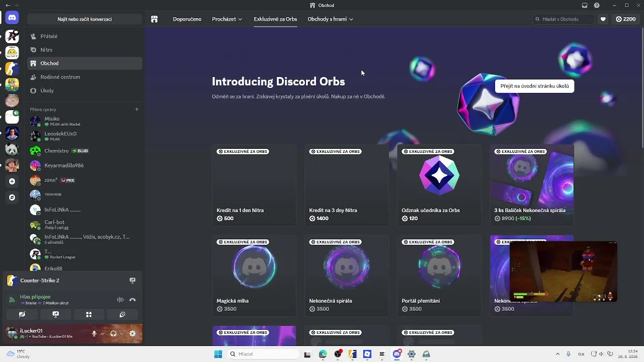Open Discord home direct messages icon
This screenshot has height=362, width=644.
click(x=12, y=18)
